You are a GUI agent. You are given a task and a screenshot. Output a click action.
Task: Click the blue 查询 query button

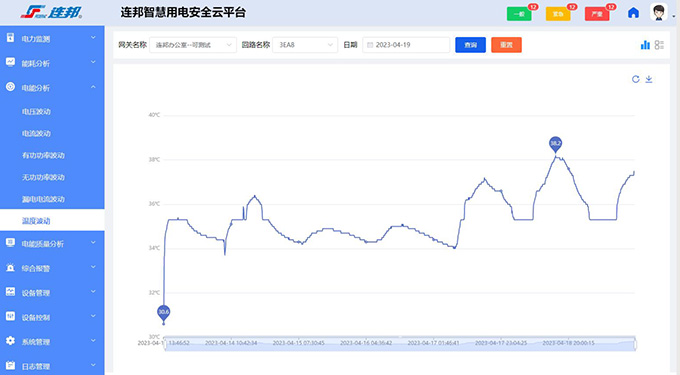471,45
